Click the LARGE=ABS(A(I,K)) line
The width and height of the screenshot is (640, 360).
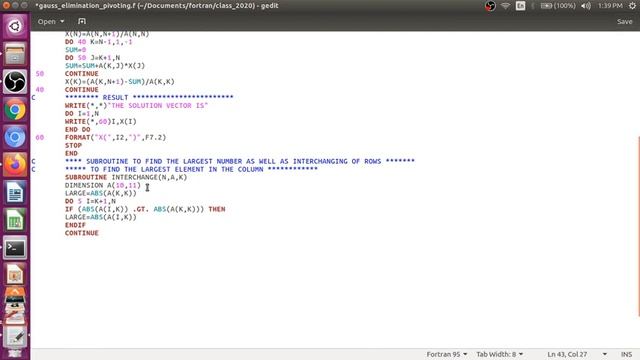click(100, 217)
